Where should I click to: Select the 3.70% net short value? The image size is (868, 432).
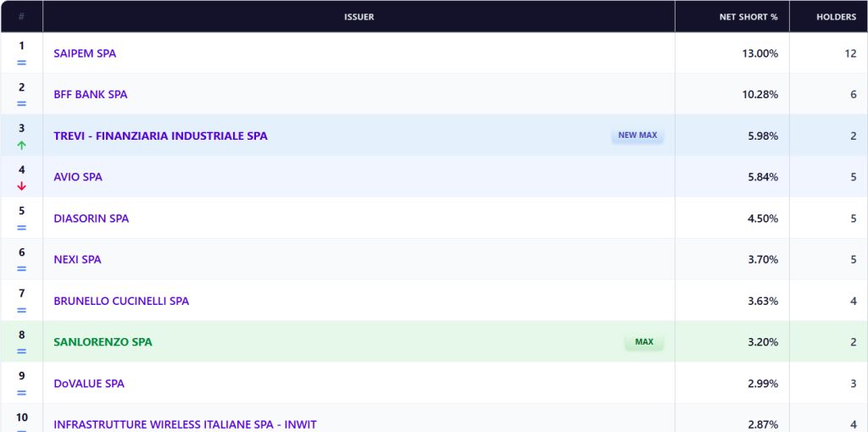(x=763, y=259)
